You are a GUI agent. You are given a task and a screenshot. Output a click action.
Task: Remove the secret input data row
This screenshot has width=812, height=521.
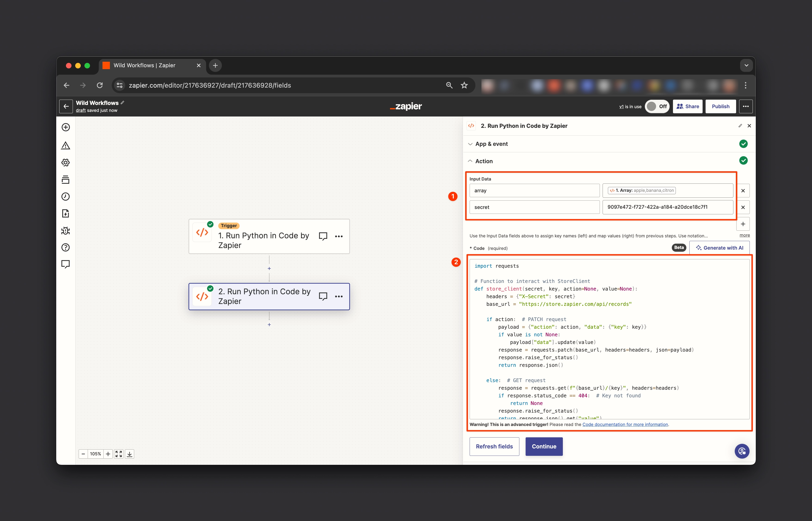pyautogui.click(x=743, y=207)
